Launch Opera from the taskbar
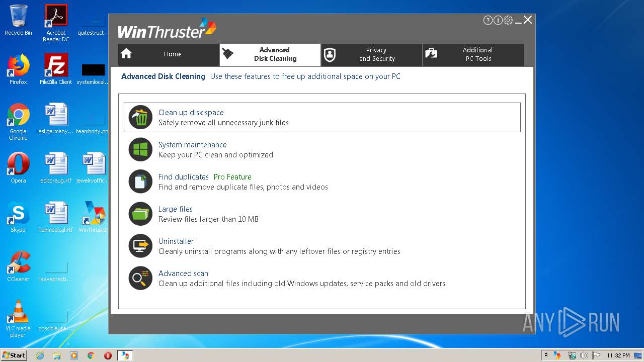The height and width of the screenshot is (362, 644). (x=108, y=355)
